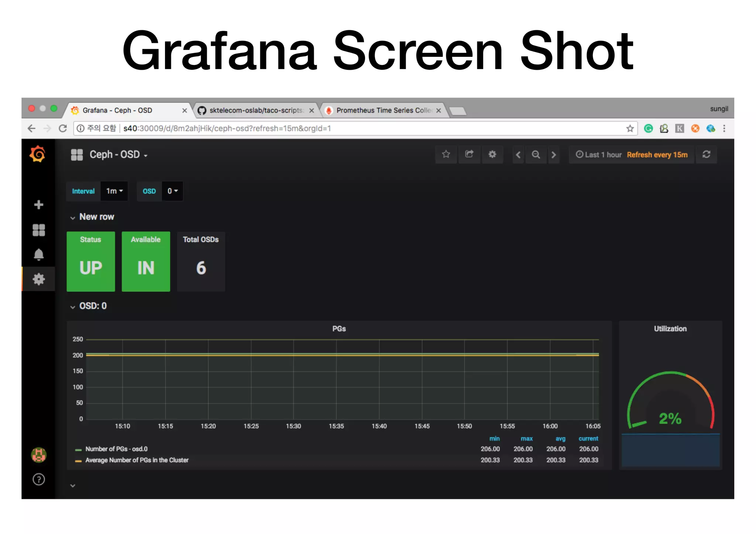Open the Dashboards icon in sidebar
The width and height of the screenshot is (756, 534).
coord(38,230)
